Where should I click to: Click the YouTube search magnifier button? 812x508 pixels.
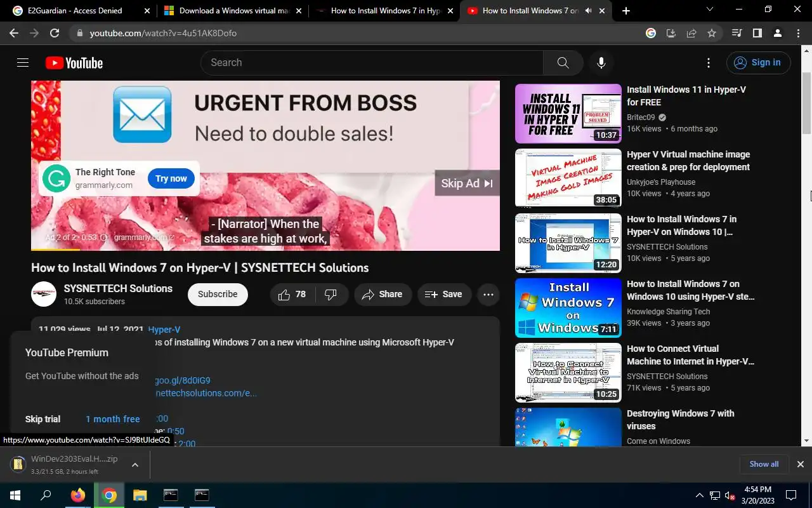point(563,62)
